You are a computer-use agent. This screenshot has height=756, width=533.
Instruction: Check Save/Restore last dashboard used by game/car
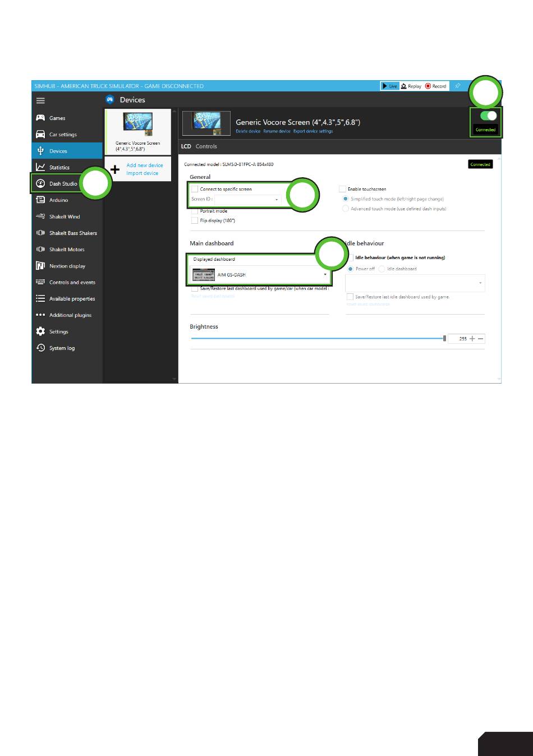pyautogui.click(x=195, y=288)
